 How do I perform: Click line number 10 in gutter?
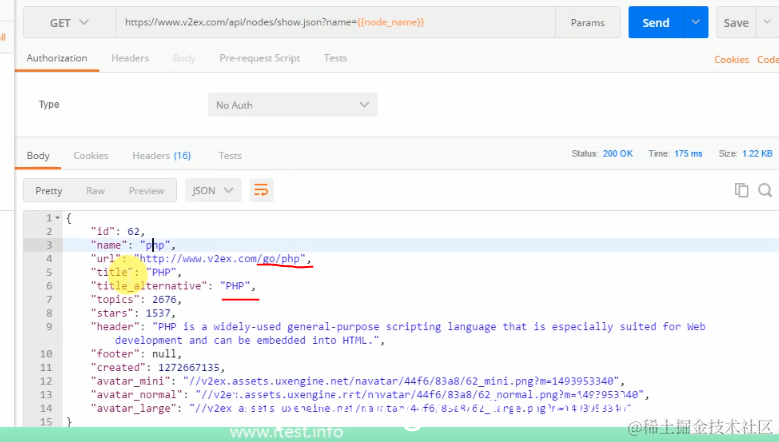click(46, 354)
